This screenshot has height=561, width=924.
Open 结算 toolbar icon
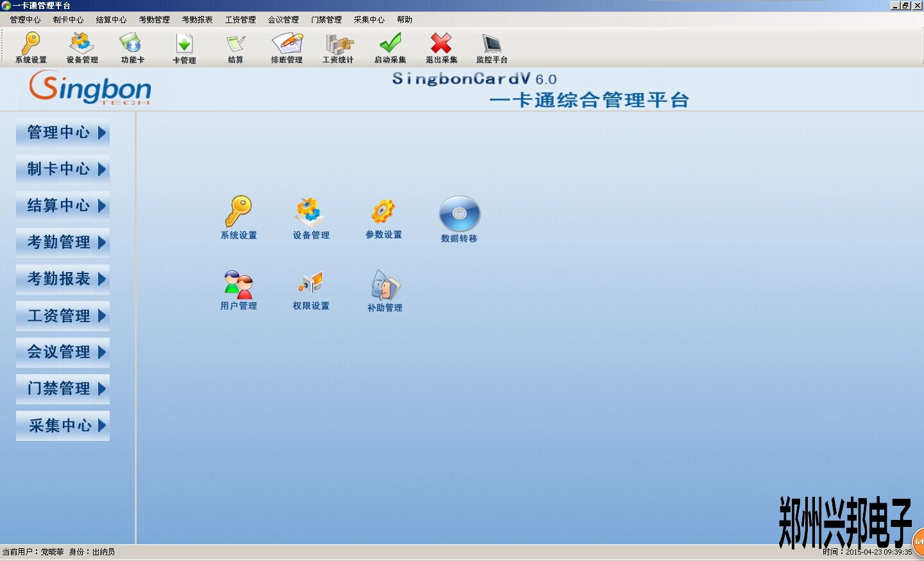coord(235,48)
